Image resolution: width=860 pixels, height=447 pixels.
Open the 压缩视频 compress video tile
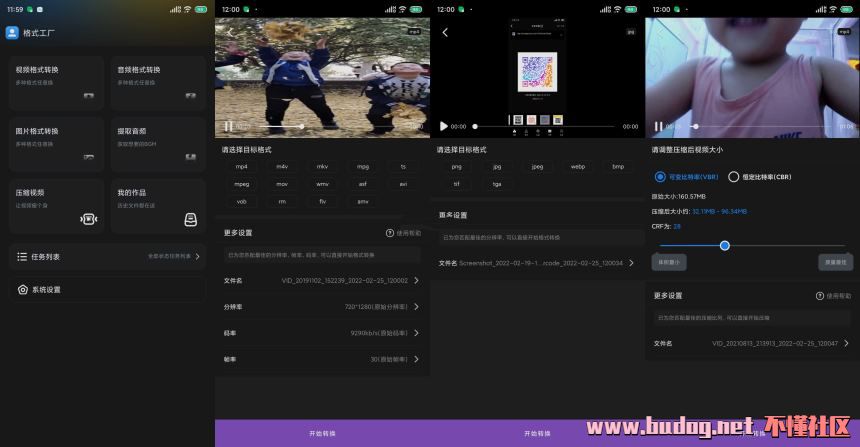56,204
